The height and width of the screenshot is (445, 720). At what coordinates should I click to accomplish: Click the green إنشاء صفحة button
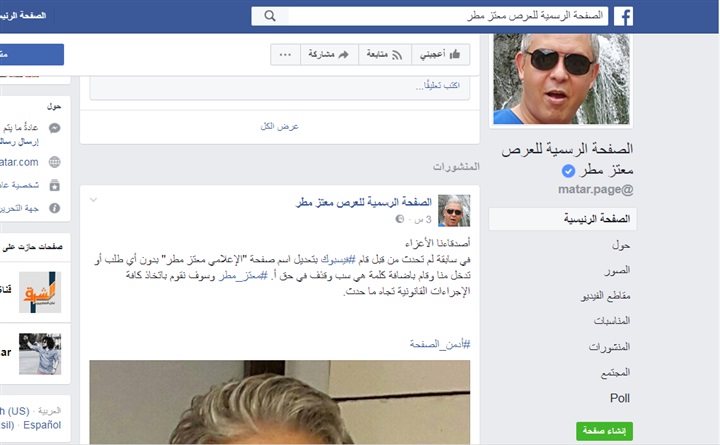(604, 431)
